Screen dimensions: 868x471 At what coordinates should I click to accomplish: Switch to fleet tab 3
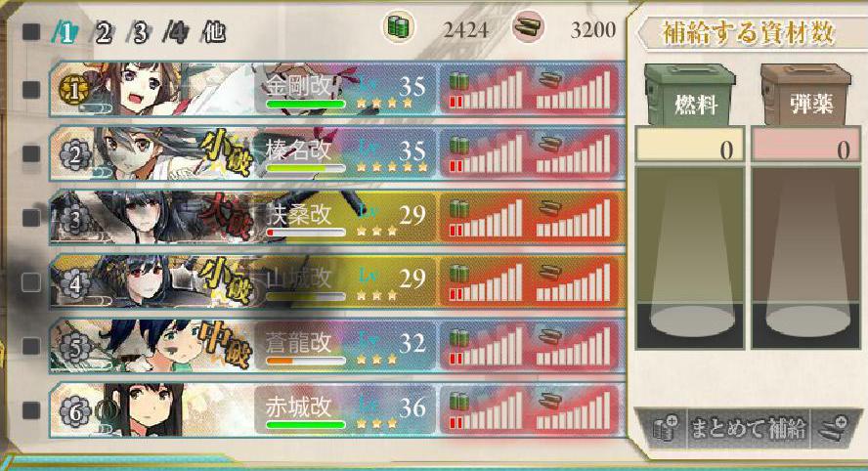click(x=140, y=33)
